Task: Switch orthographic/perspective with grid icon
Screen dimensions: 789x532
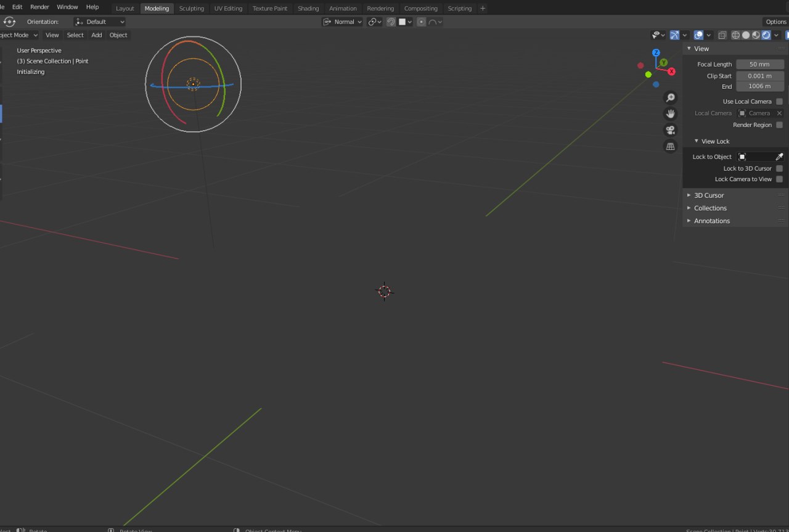Action: click(670, 146)
